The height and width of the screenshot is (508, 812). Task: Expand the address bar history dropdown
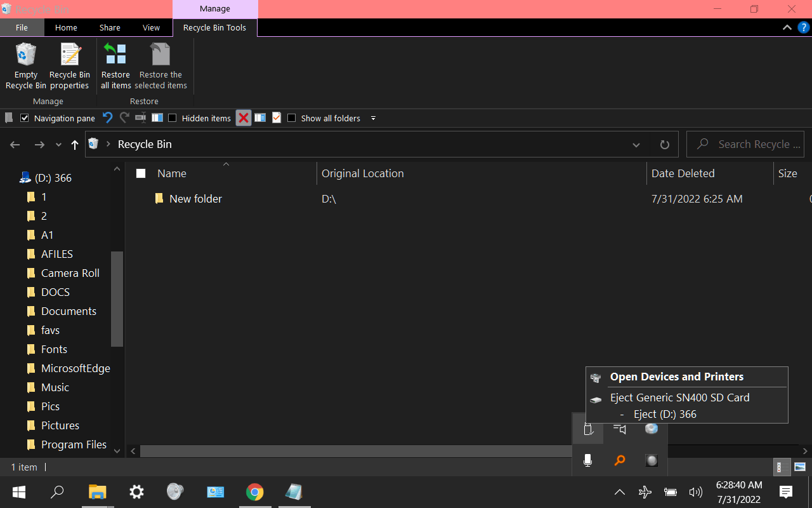coord(636,145)
